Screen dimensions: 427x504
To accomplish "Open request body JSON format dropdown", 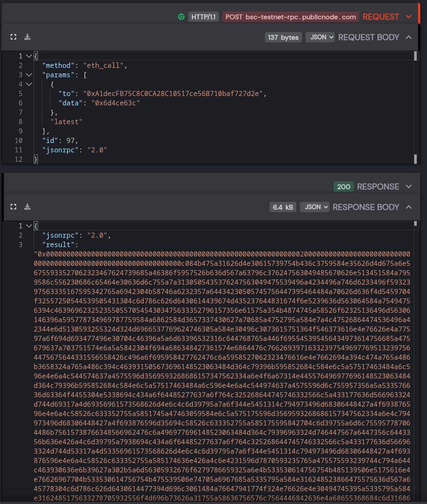I will pyautogui.click(x=320, y=37).
